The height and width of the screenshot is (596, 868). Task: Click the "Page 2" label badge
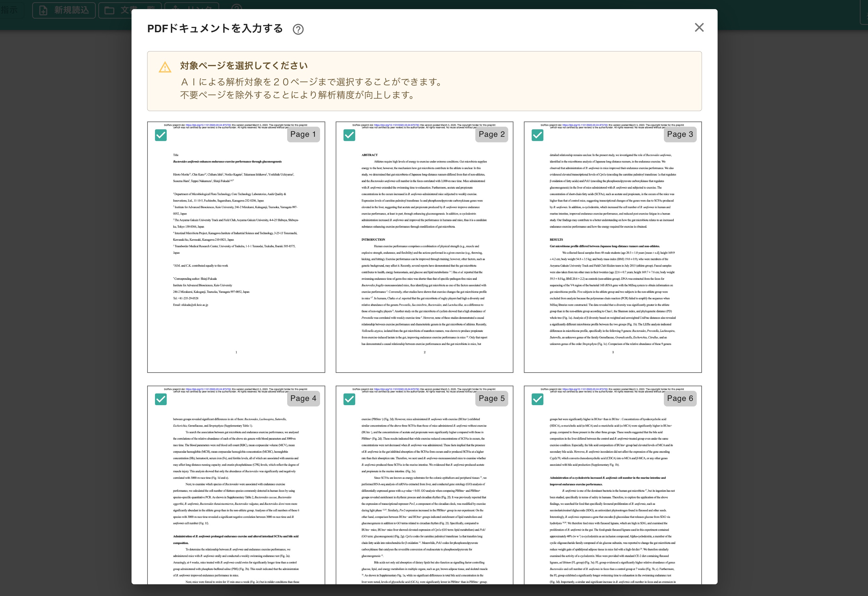coord(492,134)
